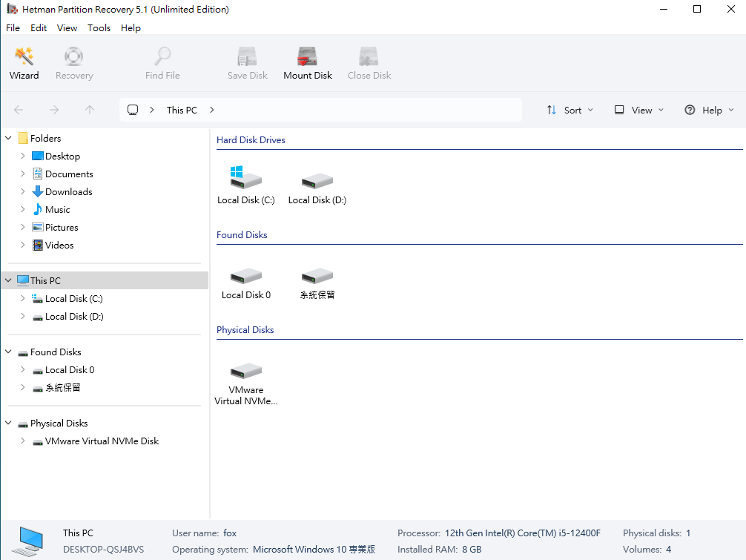The height and width of the screenshot is (560, 746).
Task: Open the Sort dropdown
Action: click(x=570, y=110)
